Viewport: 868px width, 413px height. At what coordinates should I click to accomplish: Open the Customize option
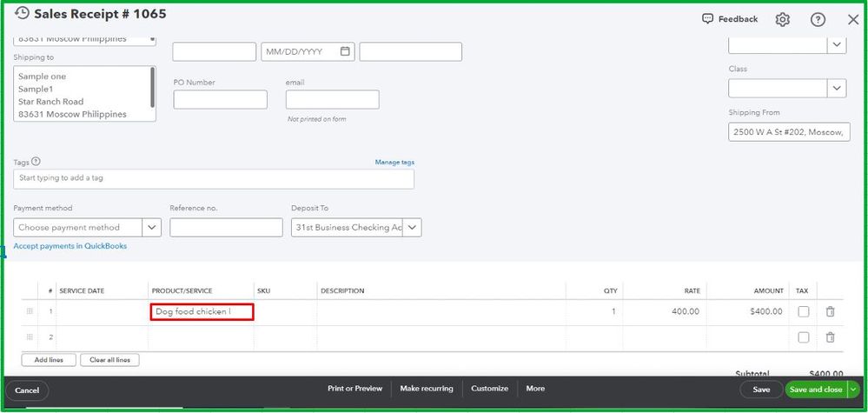489,389
